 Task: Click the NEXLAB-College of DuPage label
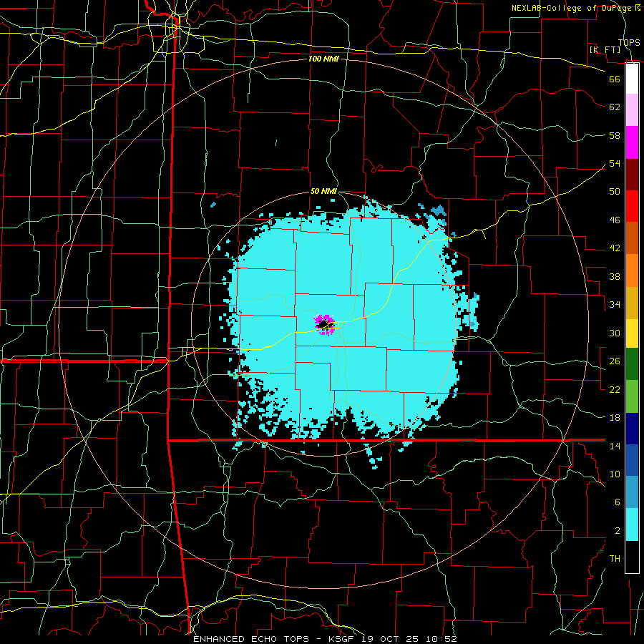point(571,8)
